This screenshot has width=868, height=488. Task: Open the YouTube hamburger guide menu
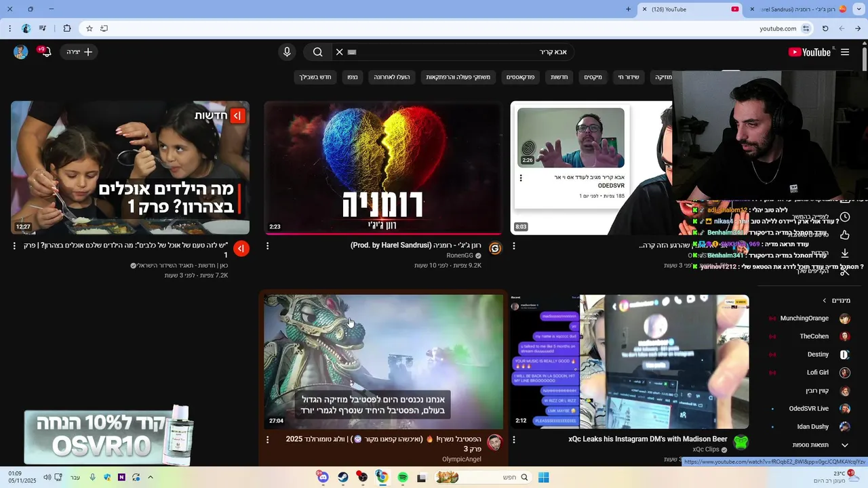(845, 52)
